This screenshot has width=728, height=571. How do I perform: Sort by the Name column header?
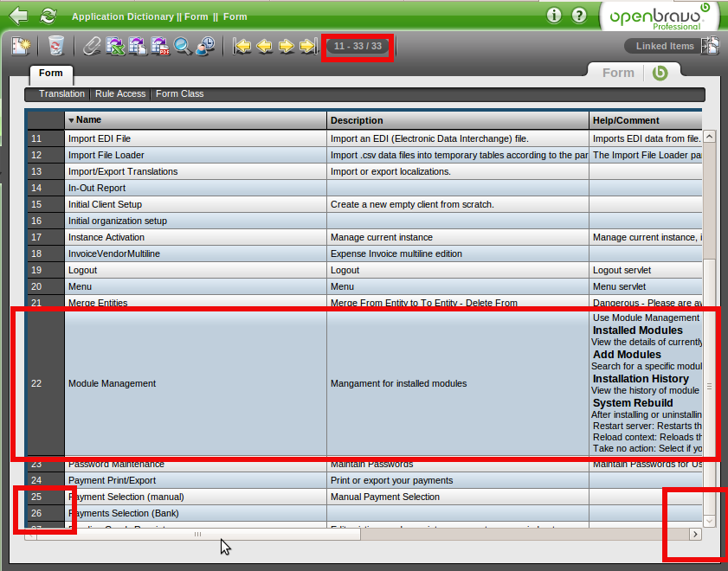click(x=88, y=120)
